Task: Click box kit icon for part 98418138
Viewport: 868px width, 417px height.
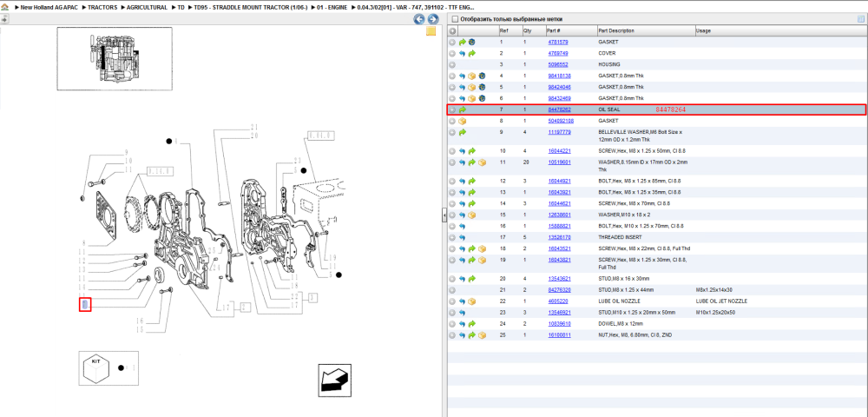Action: pyautogui.click(x=472, y=76)
